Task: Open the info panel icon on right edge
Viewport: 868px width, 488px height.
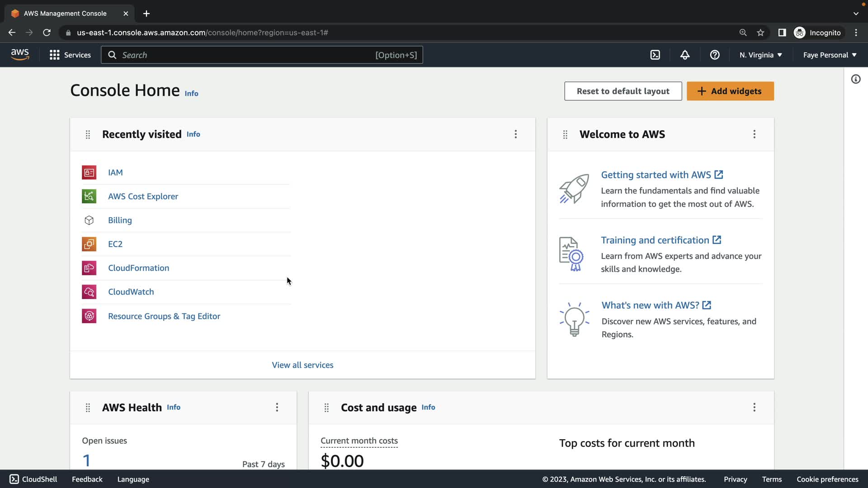Action: click(x=856, y=80)
